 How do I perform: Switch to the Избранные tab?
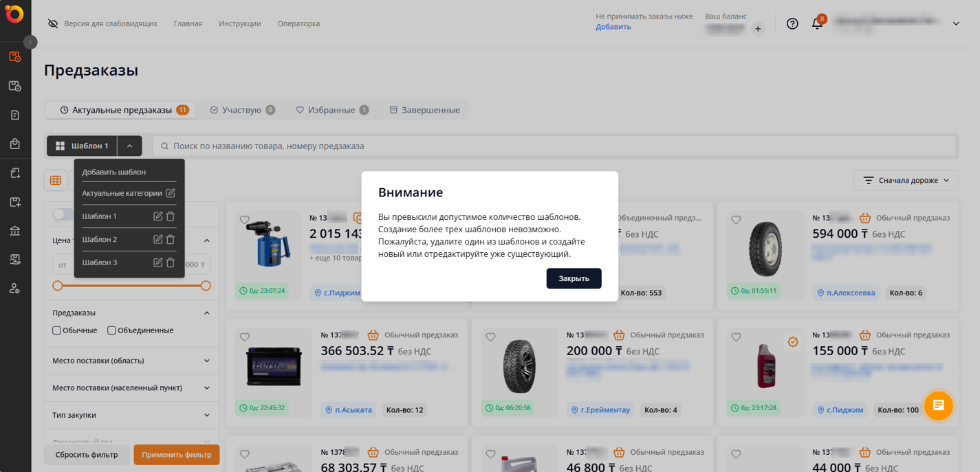tap(332, 110)
